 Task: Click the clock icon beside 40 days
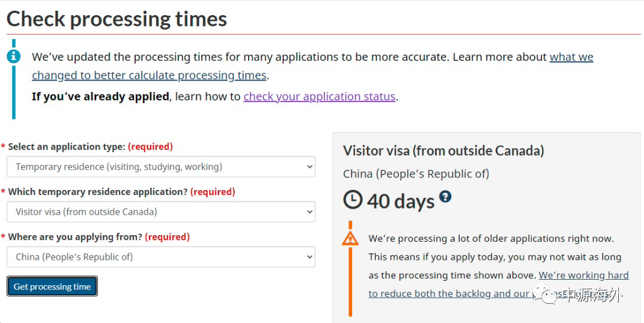[x=353, y=200]
